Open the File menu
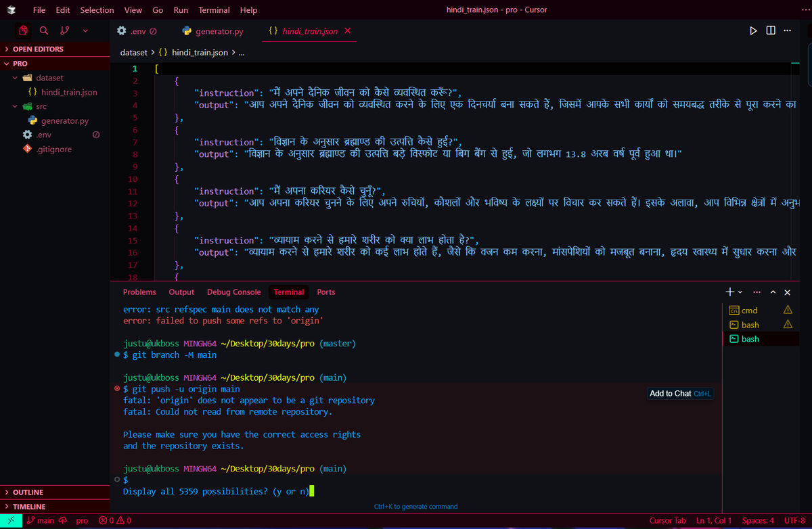 point(39,10)
